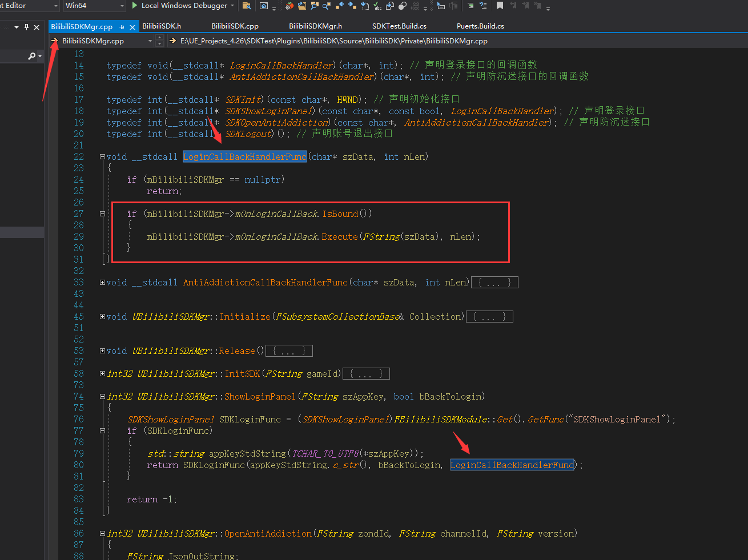Click the Find Symbol magnifier toolbar icon
Image resolution: width=748 pixels, height=560 pixels.
point(314,7)
